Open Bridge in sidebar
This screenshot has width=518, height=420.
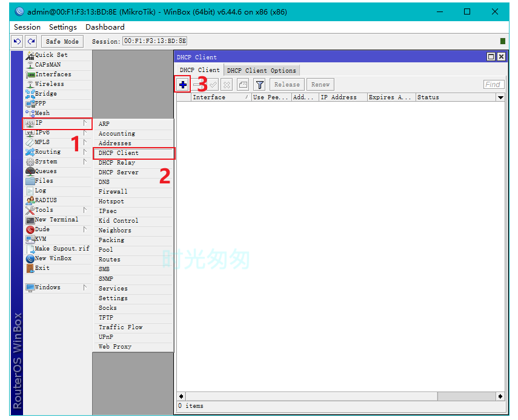coord(58,94)
